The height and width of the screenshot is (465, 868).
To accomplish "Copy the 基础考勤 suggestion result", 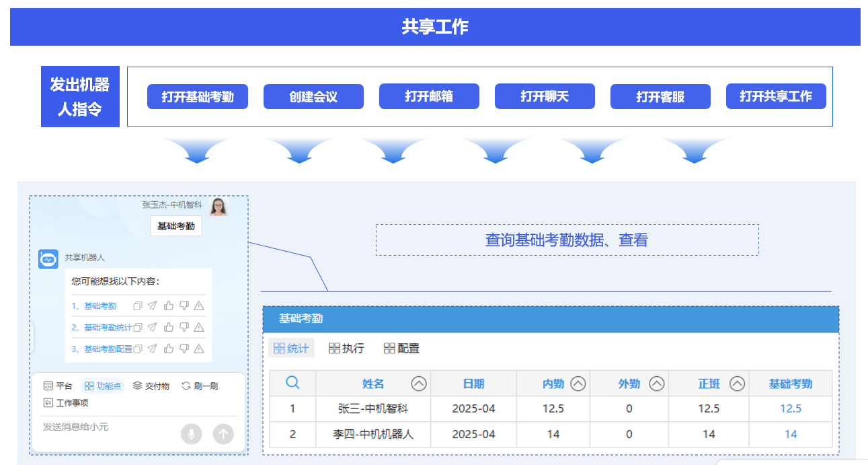I will tap(138, 306).
